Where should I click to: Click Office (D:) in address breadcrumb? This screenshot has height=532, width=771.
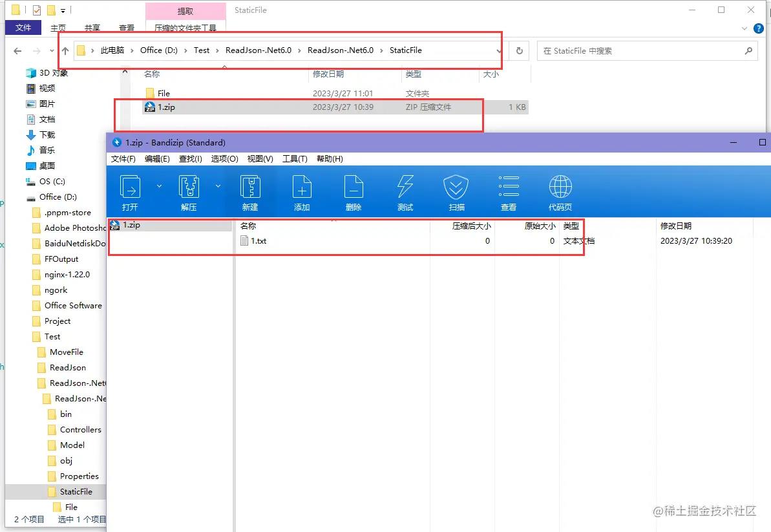[158, 50]
